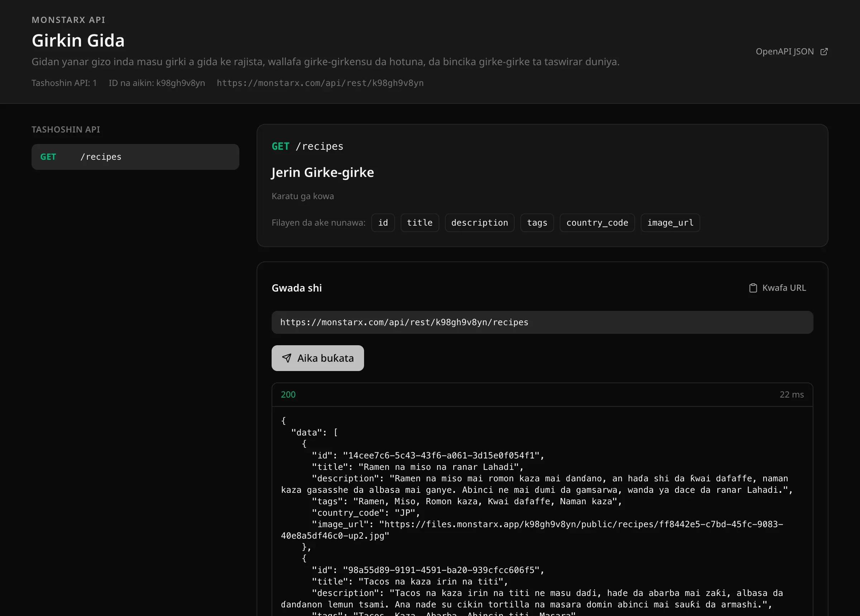Open the OpenAPI JSON external link icon
Image resolution: width=860 pixels, height=616 pixels.
pos(824,52)
